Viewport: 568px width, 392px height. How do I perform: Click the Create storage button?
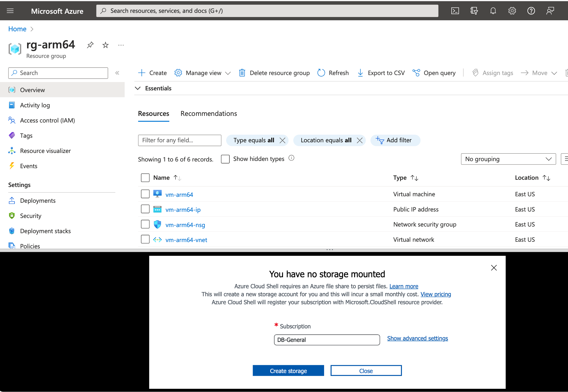(288, 370)
